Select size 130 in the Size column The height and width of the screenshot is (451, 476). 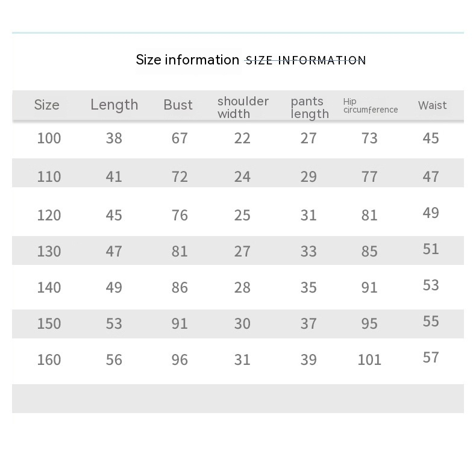tap(49, 251)
